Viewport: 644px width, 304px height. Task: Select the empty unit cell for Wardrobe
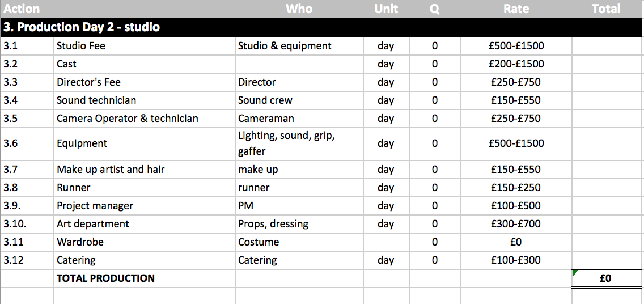pyautogui.click(x=387, y=242)
